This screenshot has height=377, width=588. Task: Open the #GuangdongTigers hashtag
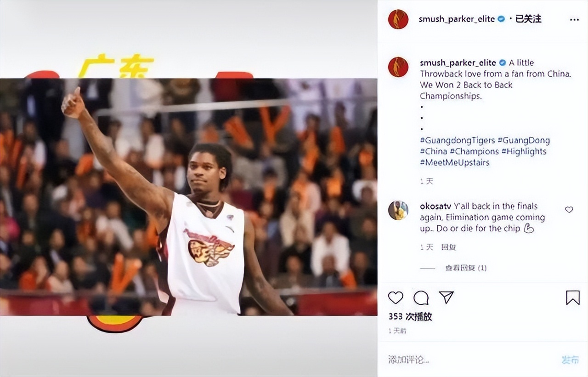coord(458,140)
